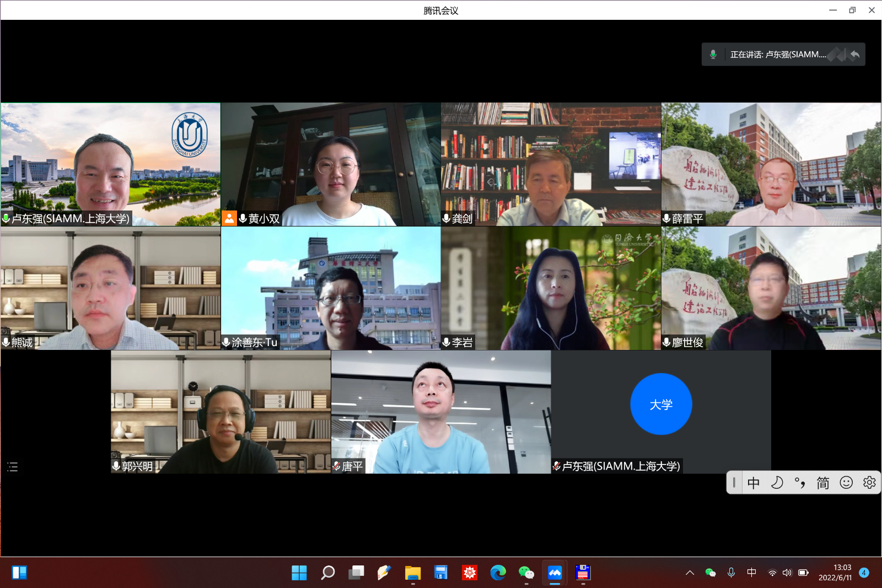Toggle simplified 简 character mode in IME bar

click(823, 483)
